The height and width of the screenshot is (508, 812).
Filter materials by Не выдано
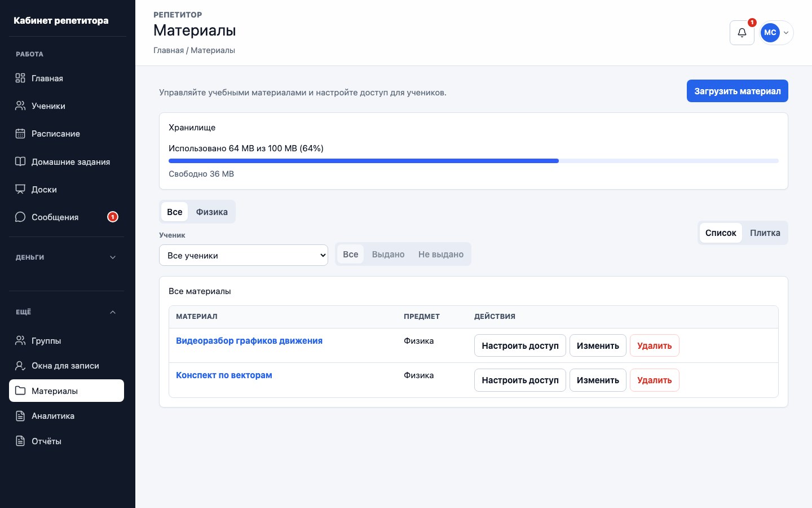(441, 254)
